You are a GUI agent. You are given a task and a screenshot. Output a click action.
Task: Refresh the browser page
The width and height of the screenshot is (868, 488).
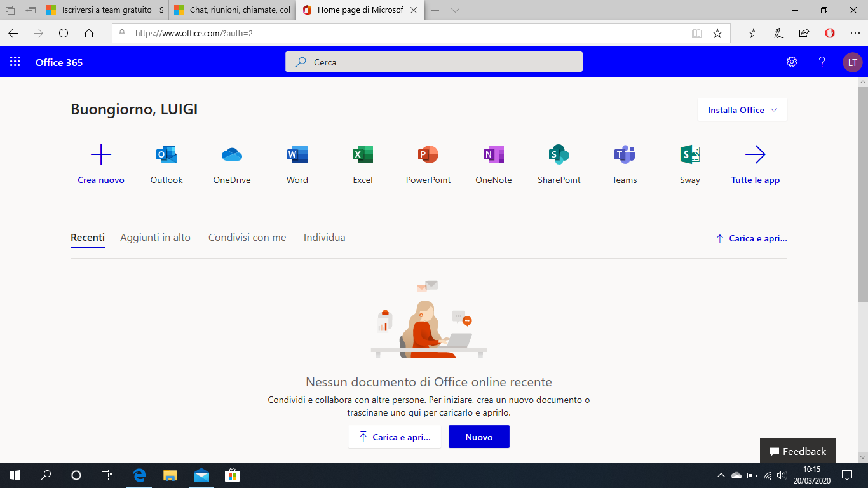click(64, 34)
